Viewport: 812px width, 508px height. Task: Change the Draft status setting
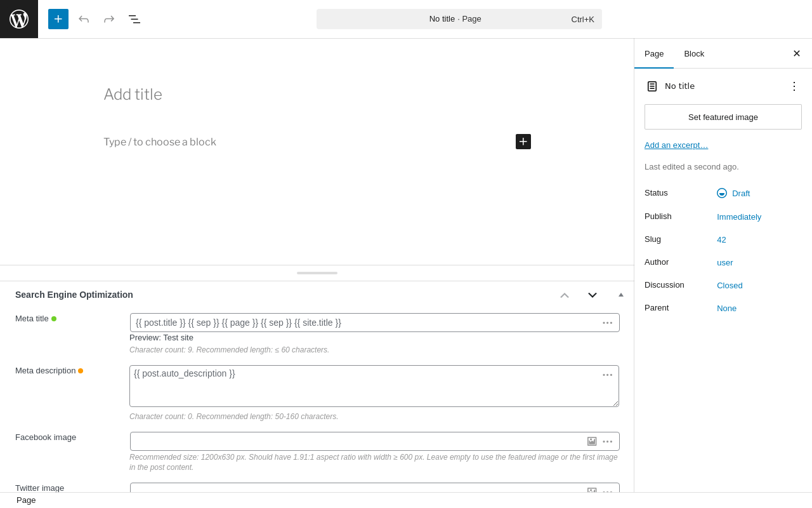point(740,193)
